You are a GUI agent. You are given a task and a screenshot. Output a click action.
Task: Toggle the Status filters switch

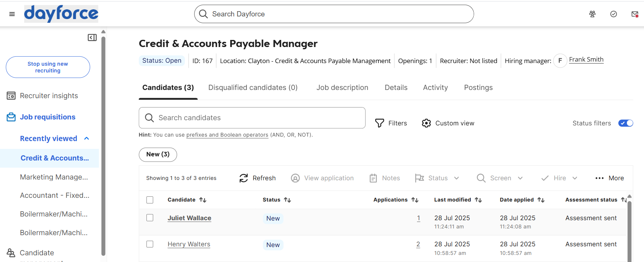pyautogui.click(x=625, y=123)
